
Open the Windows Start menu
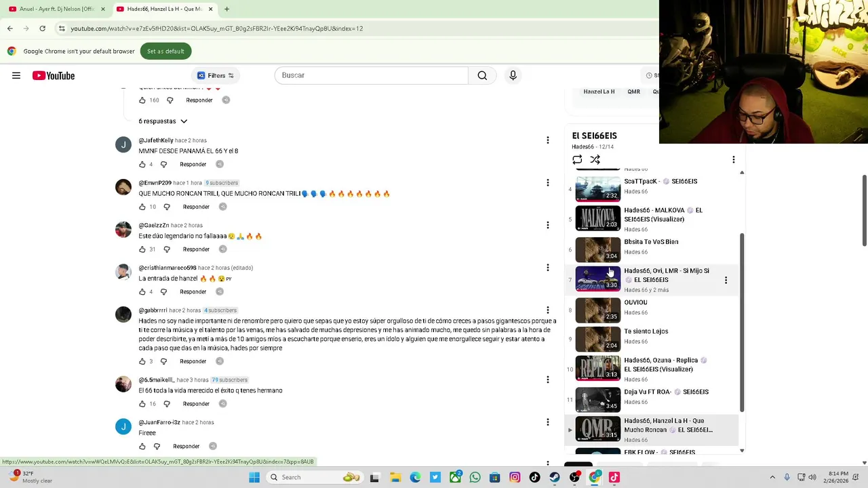[x=254, y=477]
